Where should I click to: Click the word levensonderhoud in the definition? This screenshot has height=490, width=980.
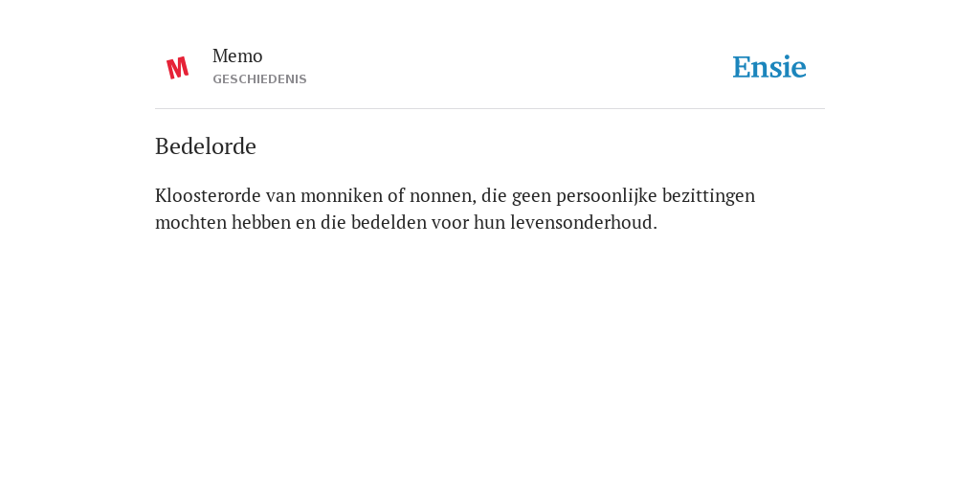click(x=583, y=222)
